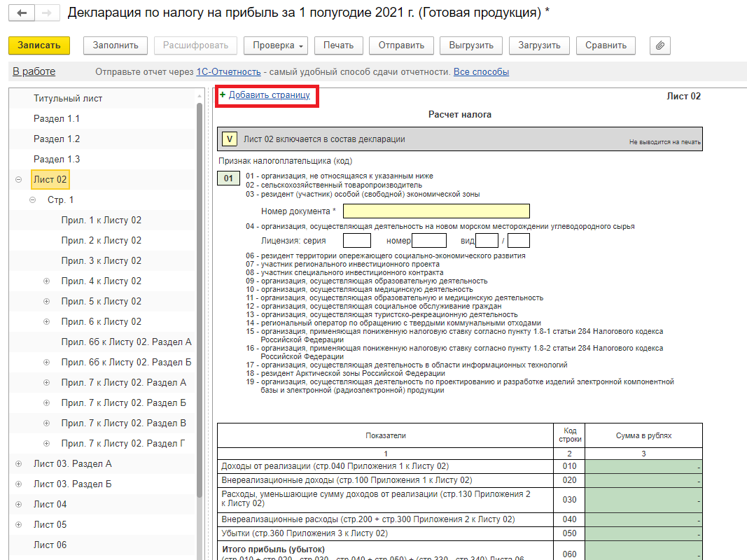The height and width of the screenshot is (560, 747).
Task: Select Титульный лист in the tree
Action: [x=67, y=99]
